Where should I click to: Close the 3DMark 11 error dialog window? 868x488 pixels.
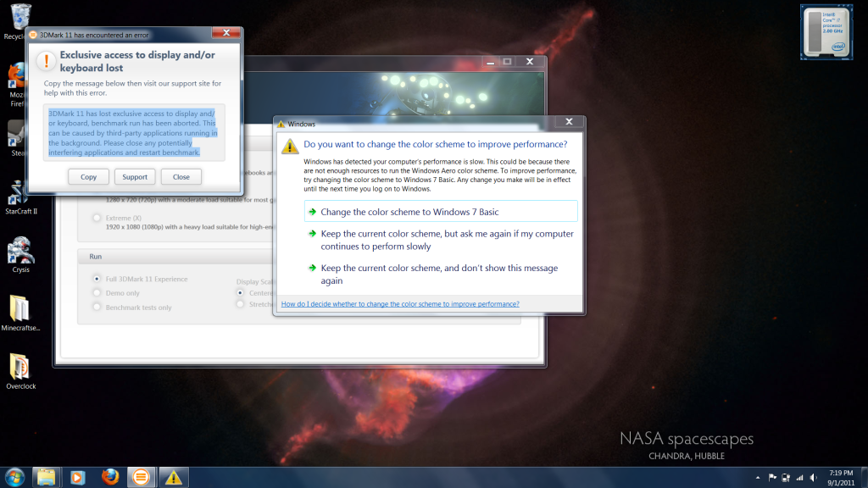225,33
